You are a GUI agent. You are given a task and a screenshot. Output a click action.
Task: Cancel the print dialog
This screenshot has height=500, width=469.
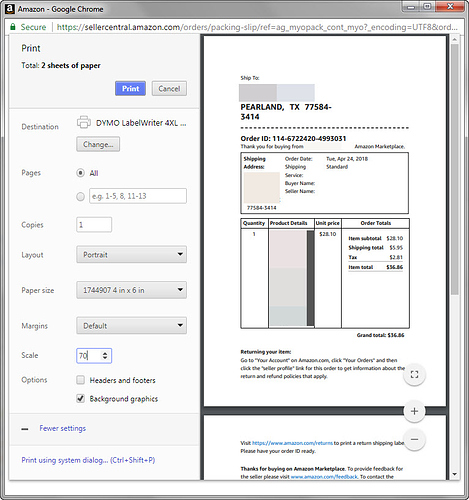pos(169,89)
